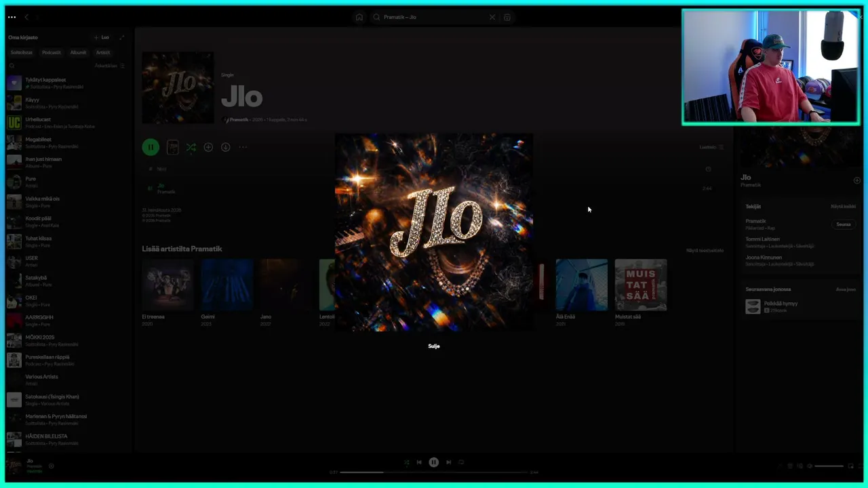Toggle shuffle in the bottom player bar
Viewport: 868px width, 488px height.
(406, 462)
